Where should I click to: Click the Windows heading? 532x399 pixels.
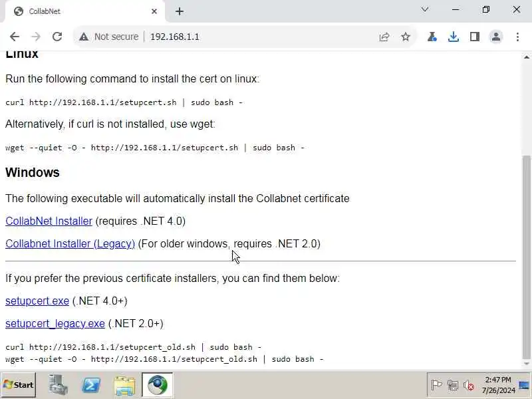pos(33,172)
